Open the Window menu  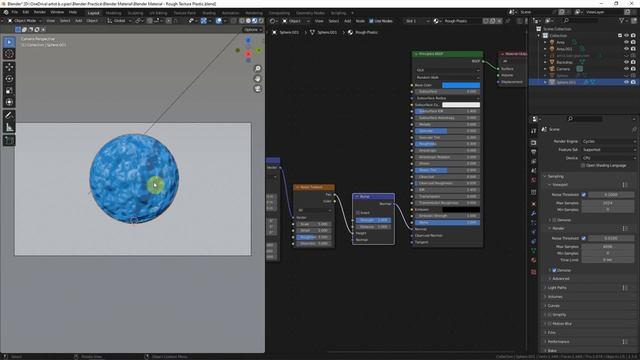pyautogui.click(x=57, y=12)
